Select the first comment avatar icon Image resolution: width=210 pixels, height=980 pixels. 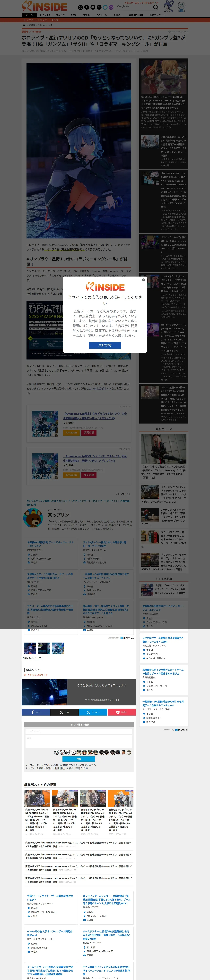(56, 752)
